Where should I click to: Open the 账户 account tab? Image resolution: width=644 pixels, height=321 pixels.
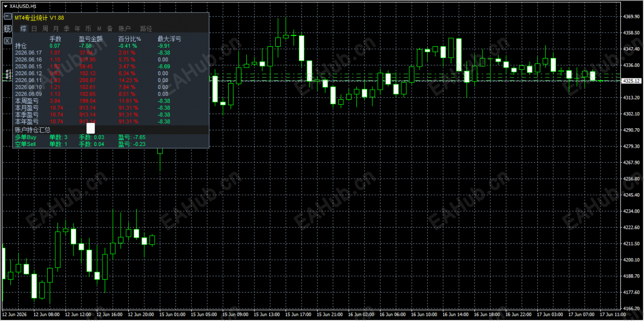125,28
